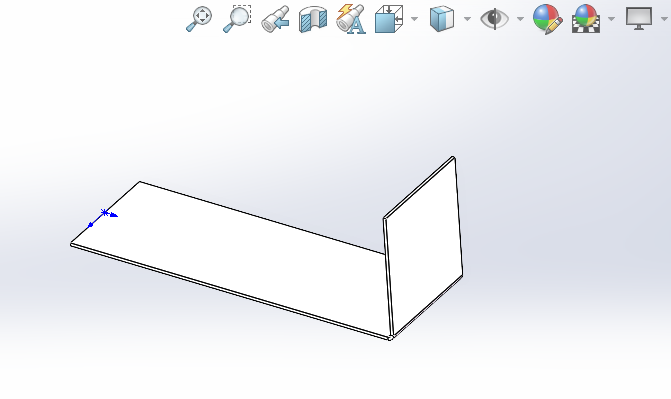Open the Display Style dropdown arrow
The width and height of the screenshot is (671, 399).
point(467,19)
